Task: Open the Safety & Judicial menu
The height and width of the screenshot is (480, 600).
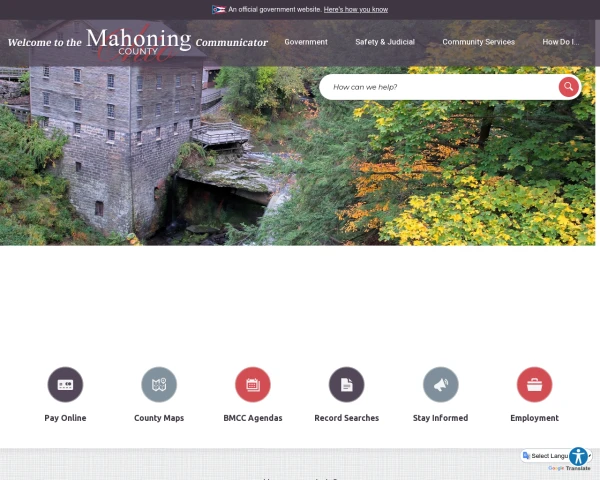Action: pyautogui.click(x=385, y=42)
